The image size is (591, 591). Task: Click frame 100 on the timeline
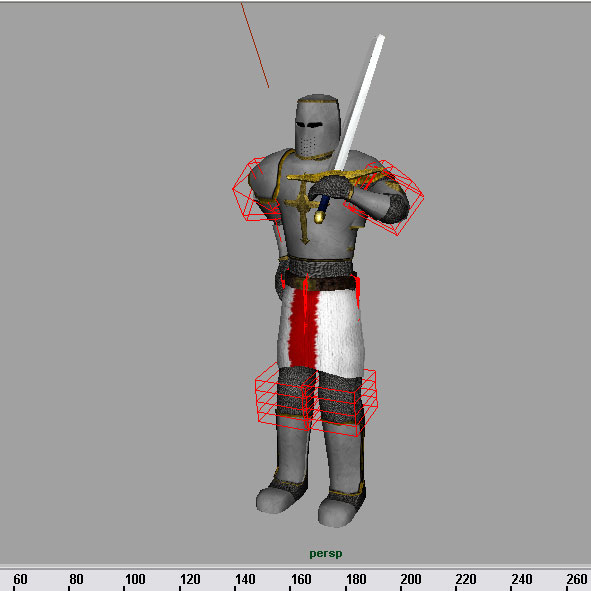[135, 579]
